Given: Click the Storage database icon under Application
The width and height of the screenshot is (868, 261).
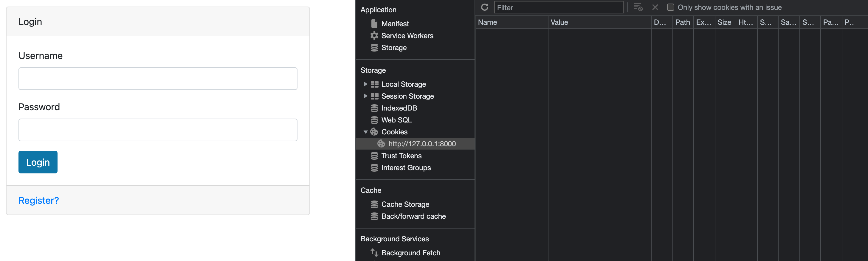Looking at the screenshot, I should 374,47.
